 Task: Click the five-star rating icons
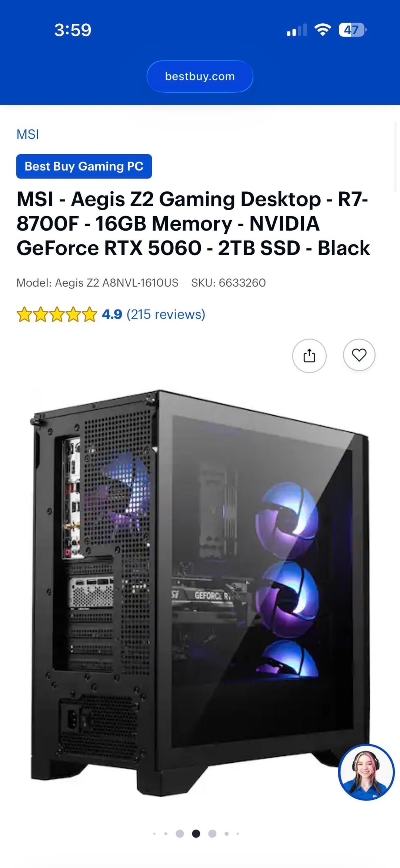point(57,314)
